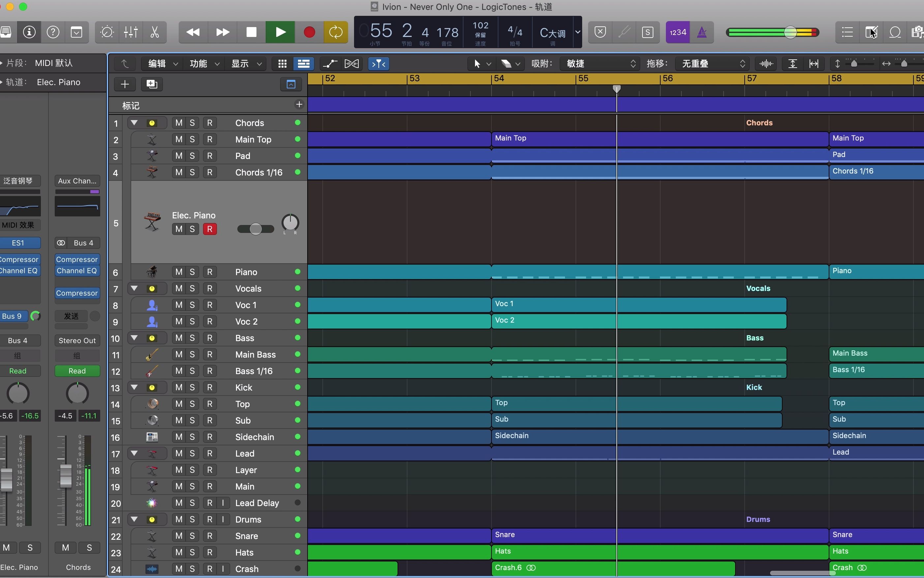Adjust Elec. Piano track volume slider
Image resolution: width=924 pixels, height=578 pixels.
pos(255,229)
